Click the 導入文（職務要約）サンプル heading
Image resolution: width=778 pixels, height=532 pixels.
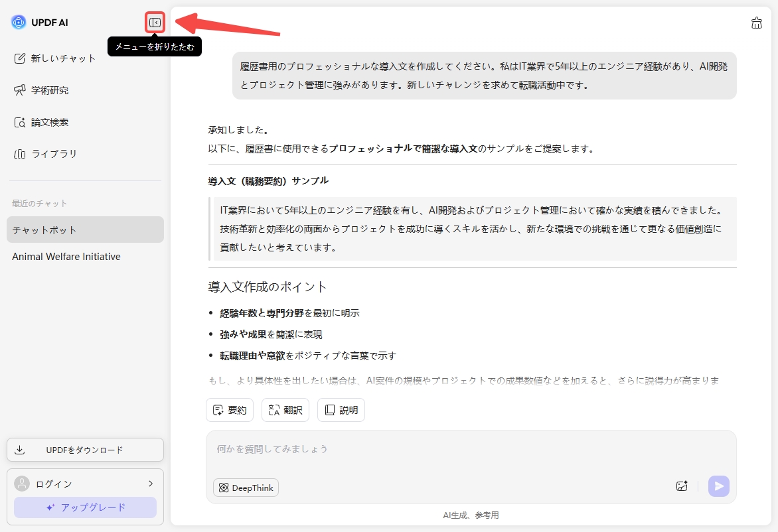(268, 181)
